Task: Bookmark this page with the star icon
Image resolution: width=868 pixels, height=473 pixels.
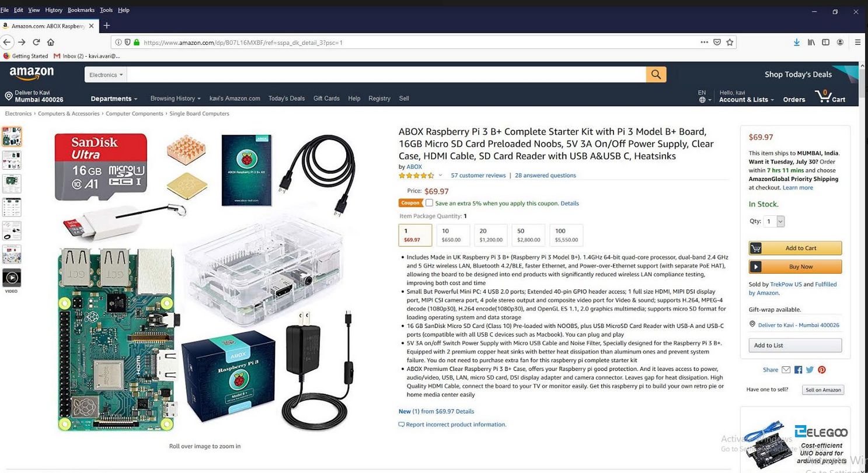Action: click(730, 42)
